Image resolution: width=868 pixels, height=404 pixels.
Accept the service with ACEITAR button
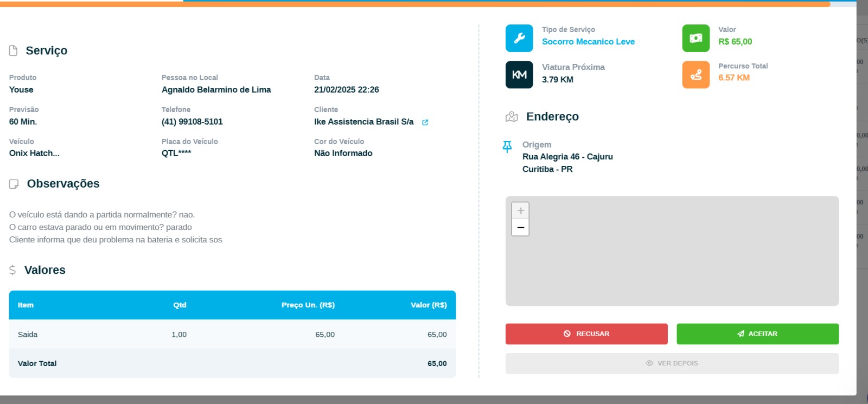point(757,334)
